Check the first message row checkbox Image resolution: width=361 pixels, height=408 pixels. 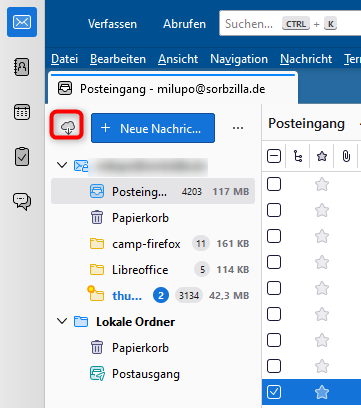[274, 184]
